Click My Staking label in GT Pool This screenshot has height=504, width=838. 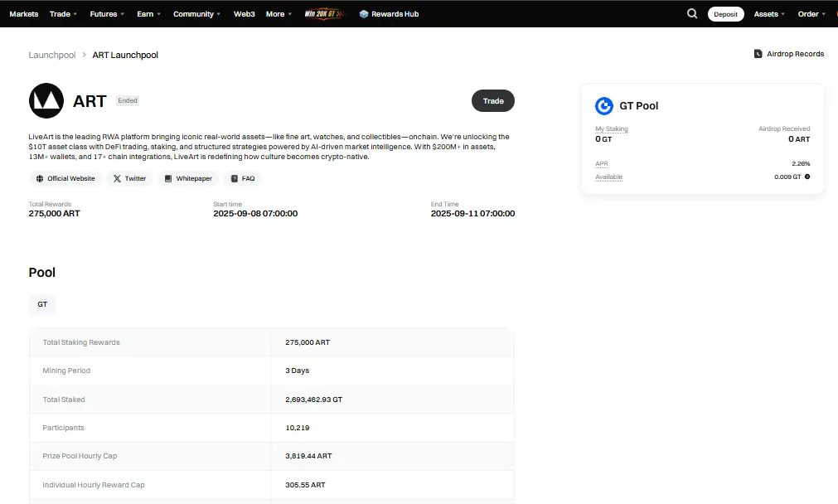(x=612, y=128)
